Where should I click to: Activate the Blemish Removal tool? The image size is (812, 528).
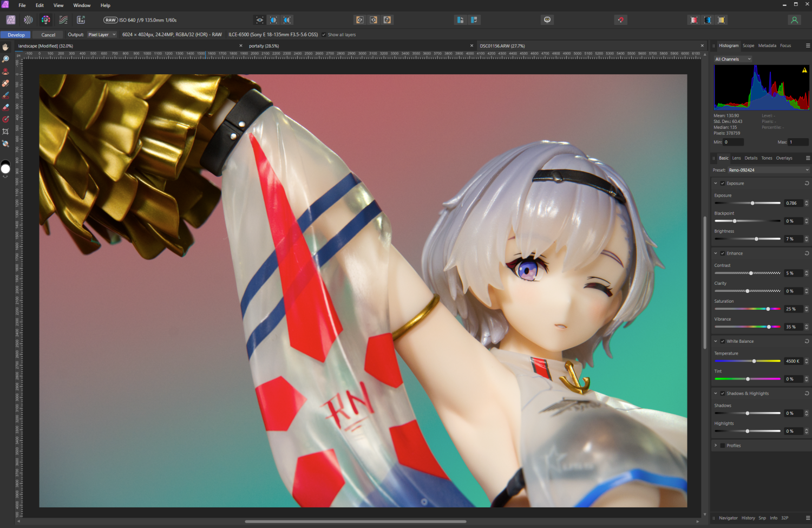(x=5, y=83)
